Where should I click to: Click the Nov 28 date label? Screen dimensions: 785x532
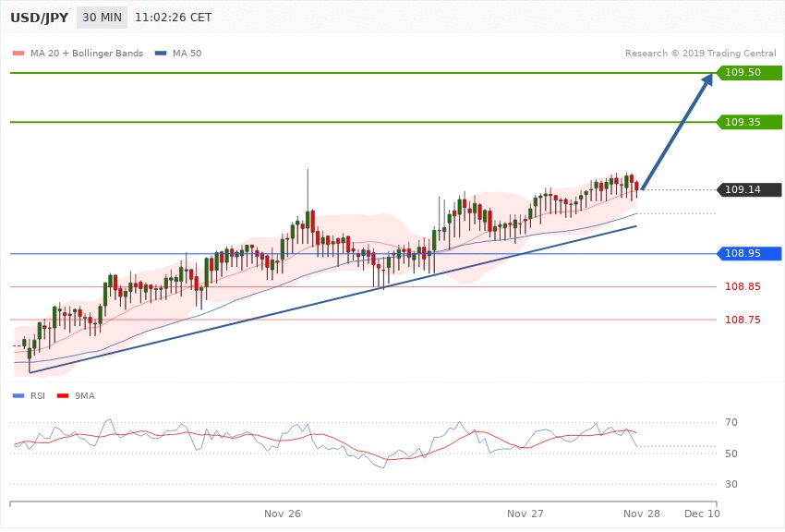tap(641, 513)
